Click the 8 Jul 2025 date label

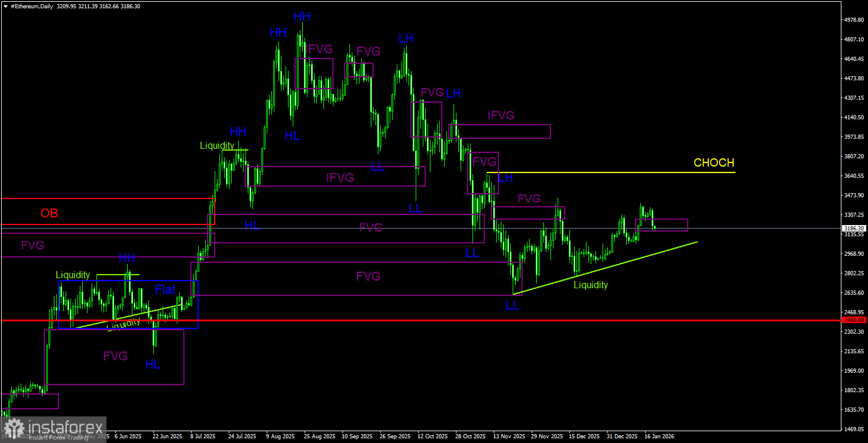coord(203,437)
